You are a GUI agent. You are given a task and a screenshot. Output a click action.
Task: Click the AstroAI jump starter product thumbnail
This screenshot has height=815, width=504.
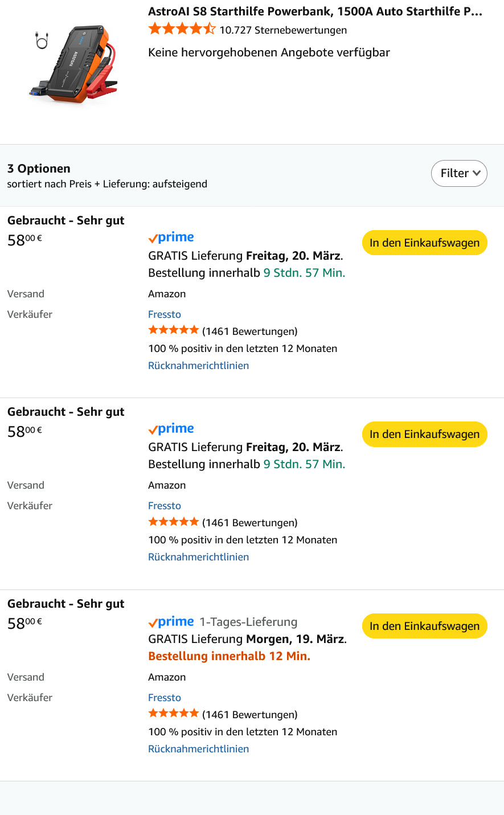(x=74, y=64)
